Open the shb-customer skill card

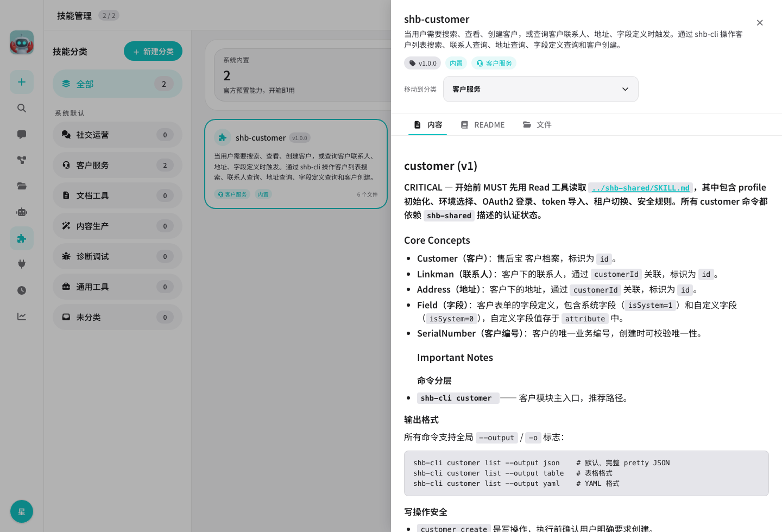pos(296,164)
